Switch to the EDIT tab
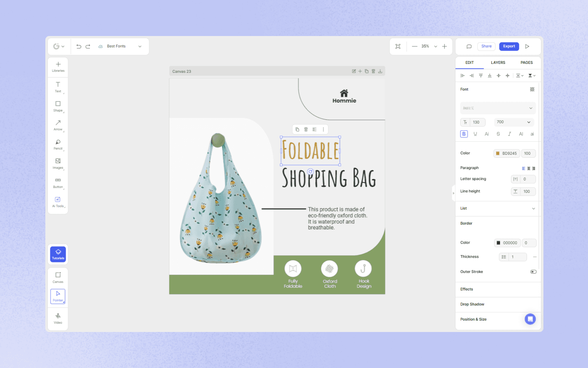The image size is (588, 368). 470,63
